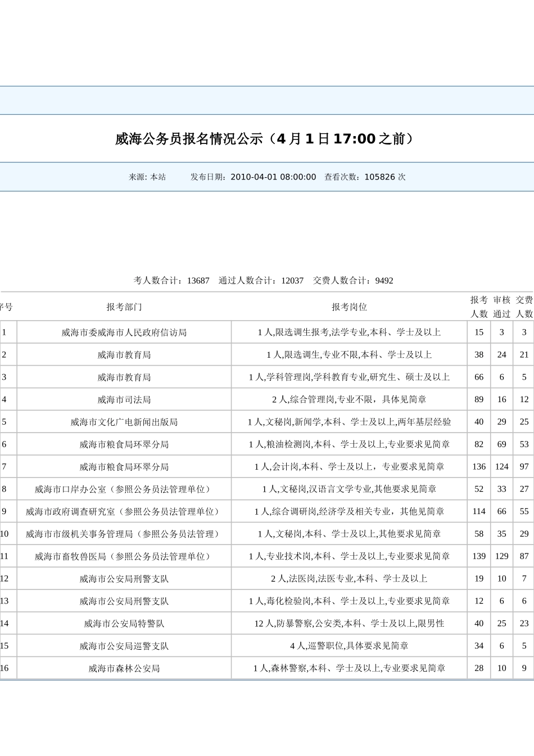Click applicant count 139 in row 11
Image resolution: width=534 pixels, height=756 pixels.
479,556
